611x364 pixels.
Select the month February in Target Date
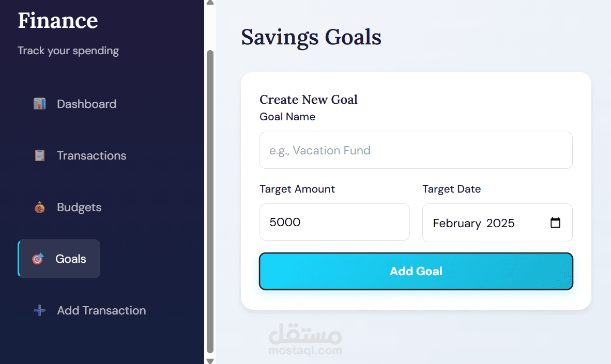click(457, 223)
